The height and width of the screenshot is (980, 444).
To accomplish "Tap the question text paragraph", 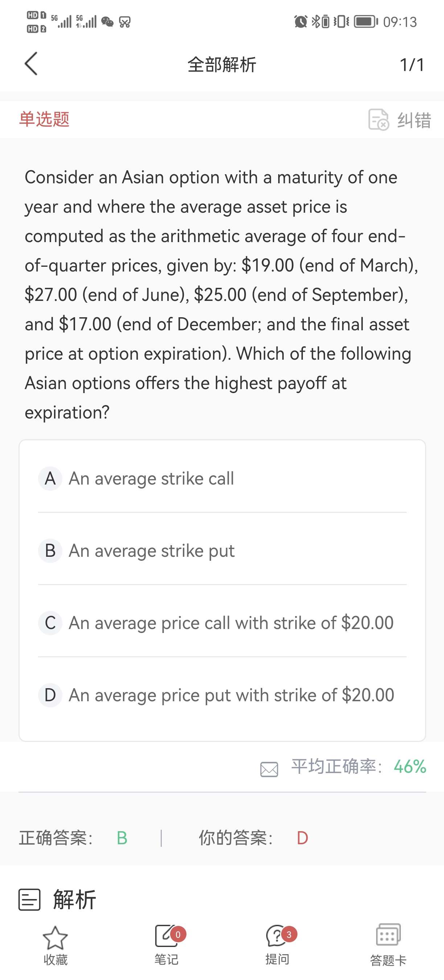I will pyautogui.click(x=221, y=294).
